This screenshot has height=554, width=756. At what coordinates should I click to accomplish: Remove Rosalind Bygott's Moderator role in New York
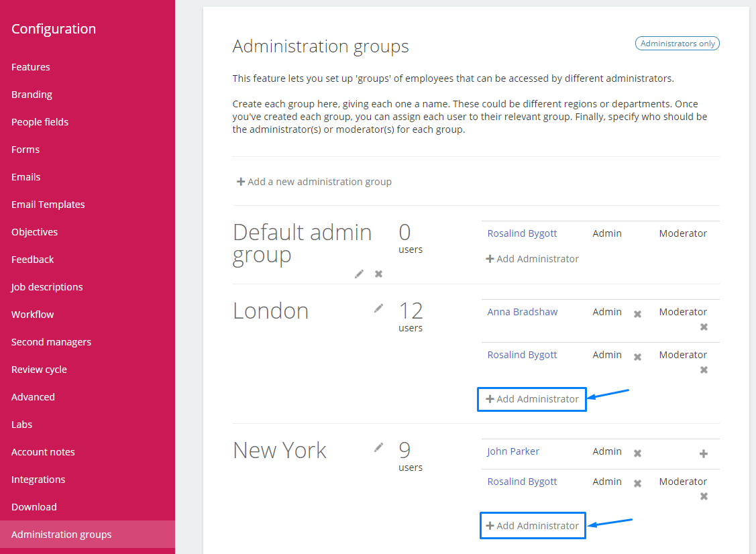tap(704, 496)
